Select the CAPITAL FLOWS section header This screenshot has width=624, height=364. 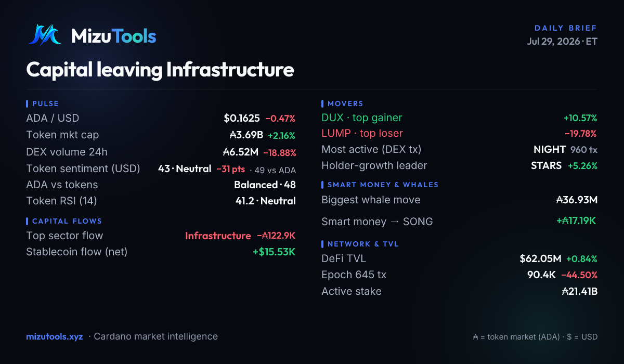click(67, 221)
